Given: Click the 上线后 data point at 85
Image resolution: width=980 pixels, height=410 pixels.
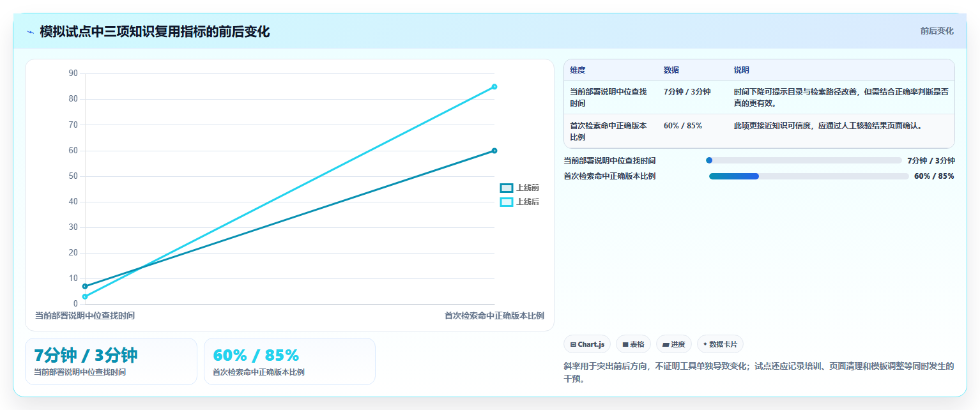Looking at the screenshot, I should tap(494, 87).
